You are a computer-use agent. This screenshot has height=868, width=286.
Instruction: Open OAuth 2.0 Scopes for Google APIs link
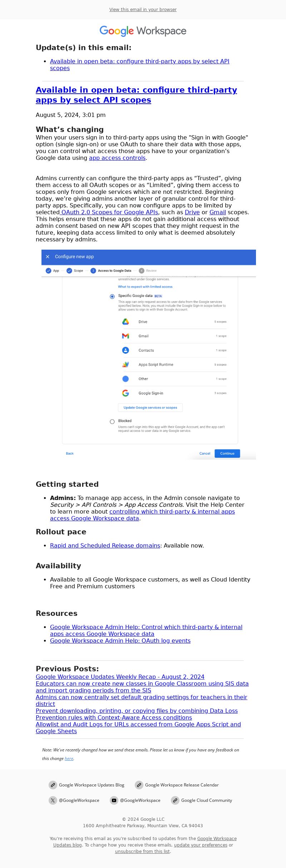coord(109,212)
